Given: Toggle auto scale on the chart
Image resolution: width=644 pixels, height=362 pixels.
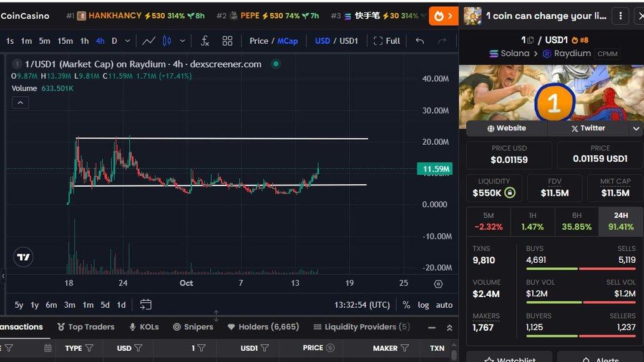Looking at the screenshot, I should tap(444, 305).
